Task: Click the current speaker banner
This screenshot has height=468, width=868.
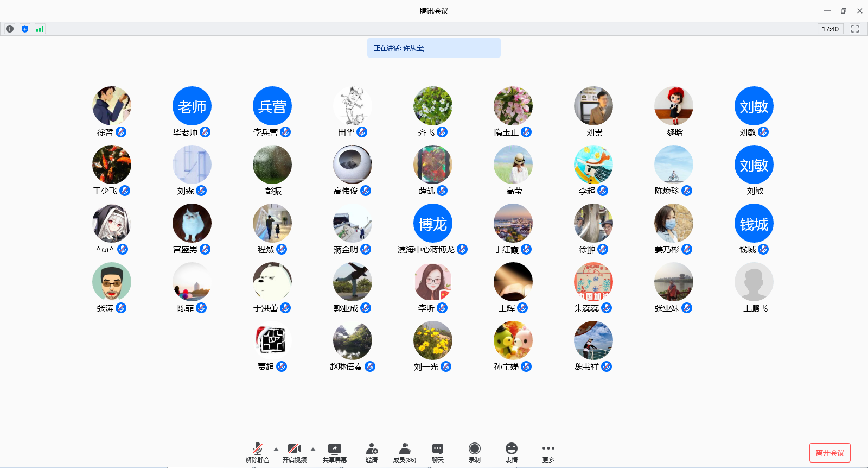Action: click(433, 48)
